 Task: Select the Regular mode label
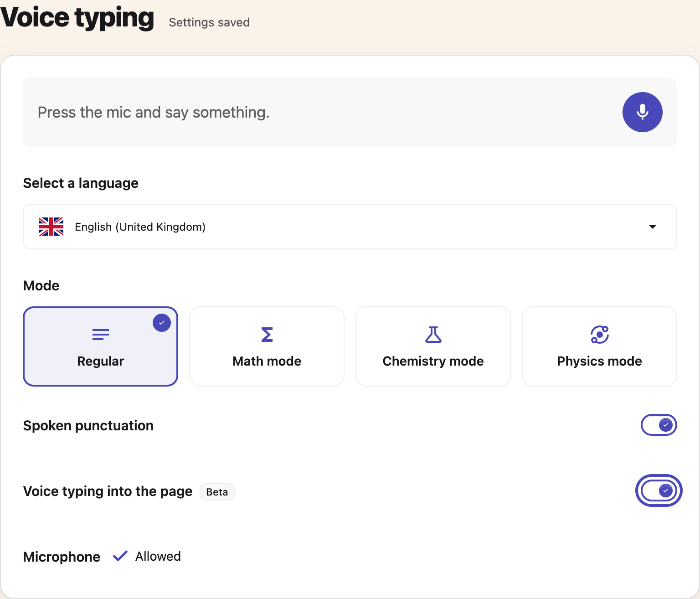(101, 361)
